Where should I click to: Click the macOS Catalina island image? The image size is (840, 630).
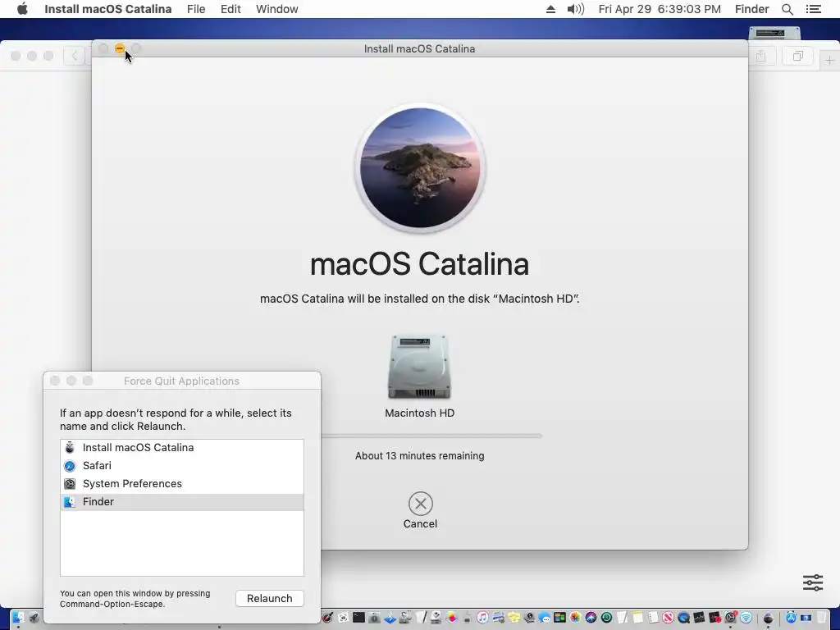coord(420,167)
